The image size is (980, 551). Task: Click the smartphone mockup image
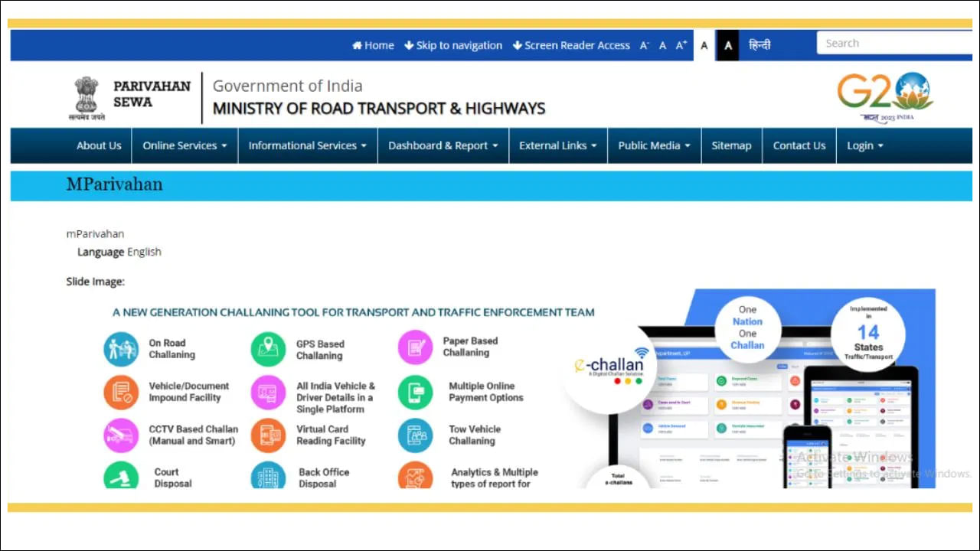tap(807, 456)
